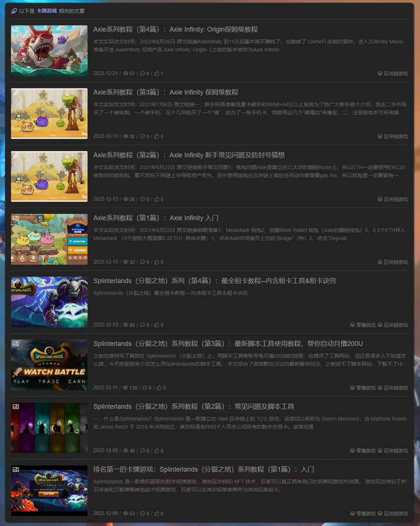
Task: Open article Axie系列教程（第2篇）新手常见问题及防封号猜想
Action: pos(189,155)
